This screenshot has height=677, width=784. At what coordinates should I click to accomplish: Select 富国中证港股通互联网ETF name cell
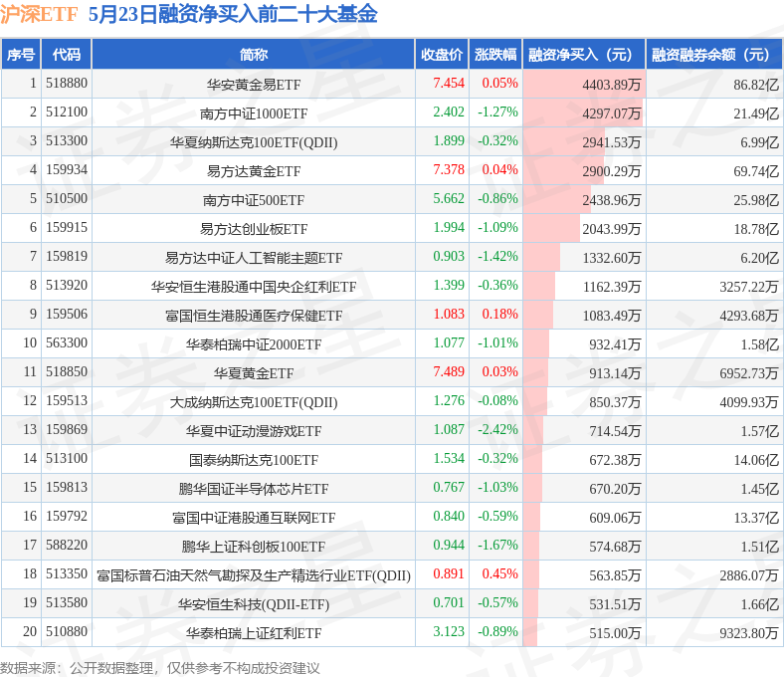(254, 518)
